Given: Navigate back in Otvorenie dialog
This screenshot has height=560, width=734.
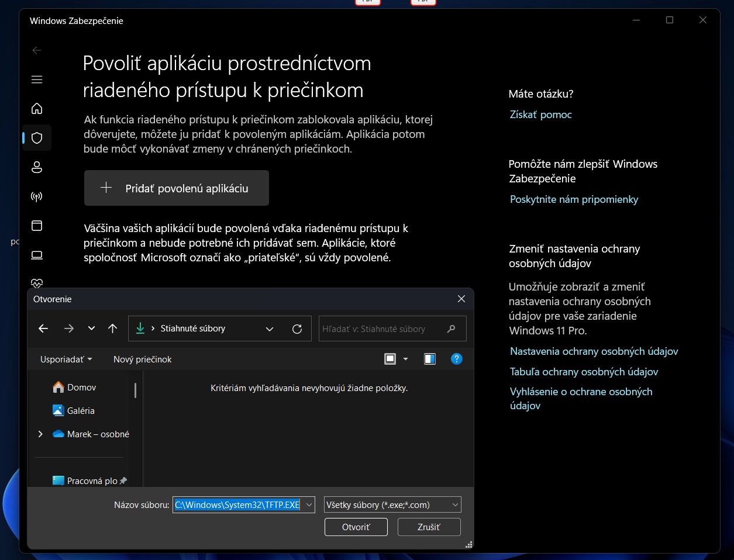Looking at the screenshot, I should tap(43, 329).
